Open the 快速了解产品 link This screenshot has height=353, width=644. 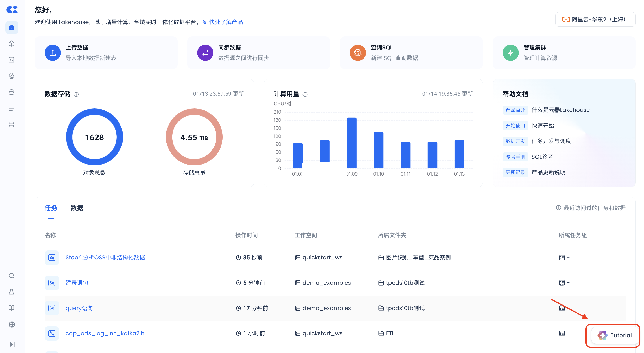[226, 22]
